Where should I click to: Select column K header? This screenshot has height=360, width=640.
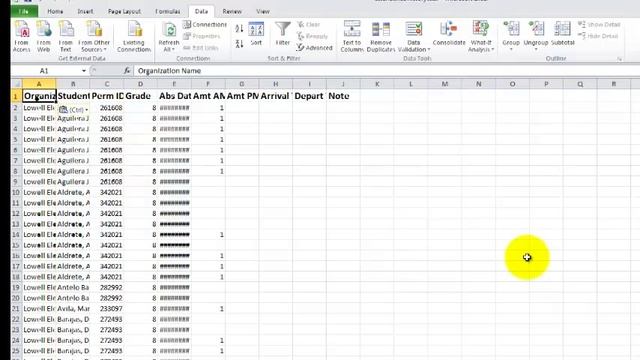tap(377, 84)
